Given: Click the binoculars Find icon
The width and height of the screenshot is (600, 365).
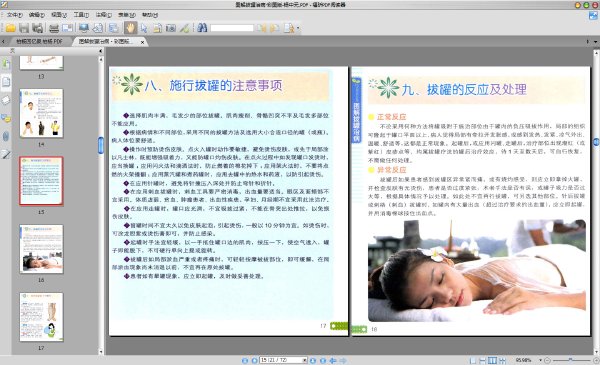Looking at the screenshot, I should (202, 28).
